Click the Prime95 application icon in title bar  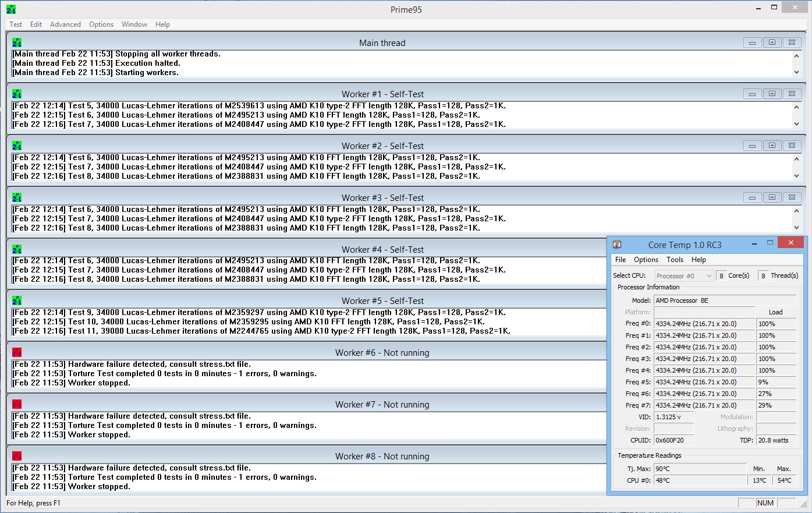[10, 9]
